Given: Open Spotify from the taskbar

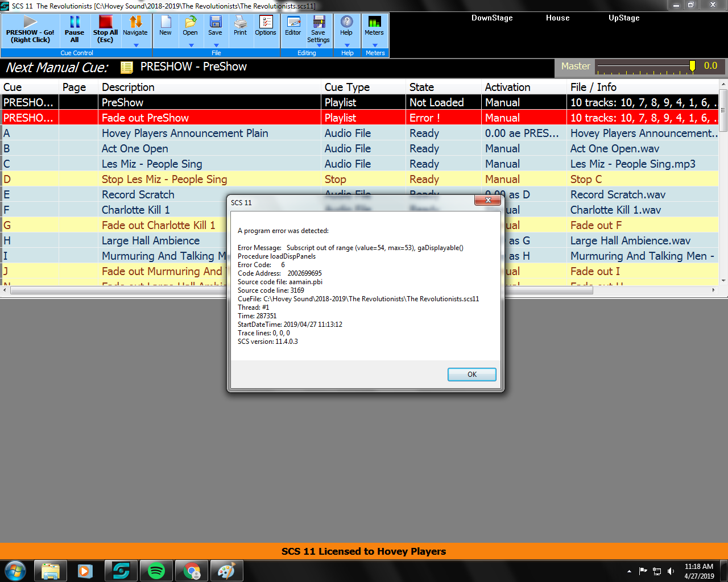Looking at the screenshot, I should click(x=156, y=571).
